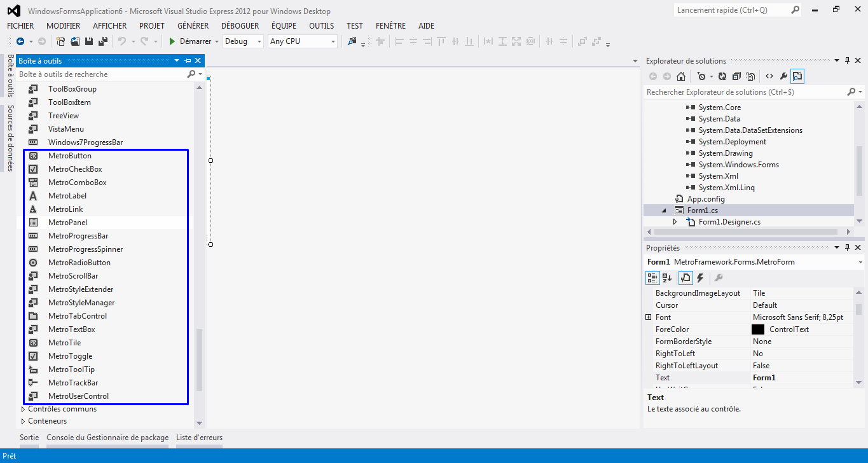
Task: Open the PROJET menu
Action: (152, 26)
